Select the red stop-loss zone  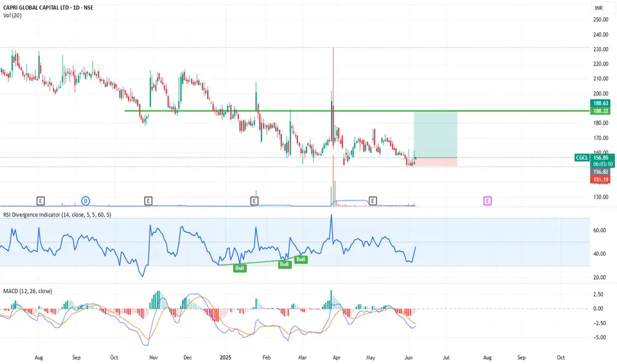(436, 161)
